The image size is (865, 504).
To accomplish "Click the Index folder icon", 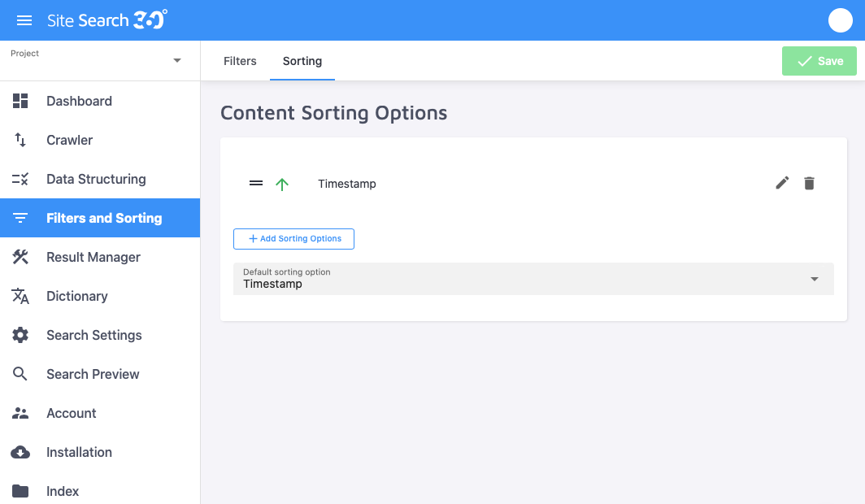I will 20,491.
